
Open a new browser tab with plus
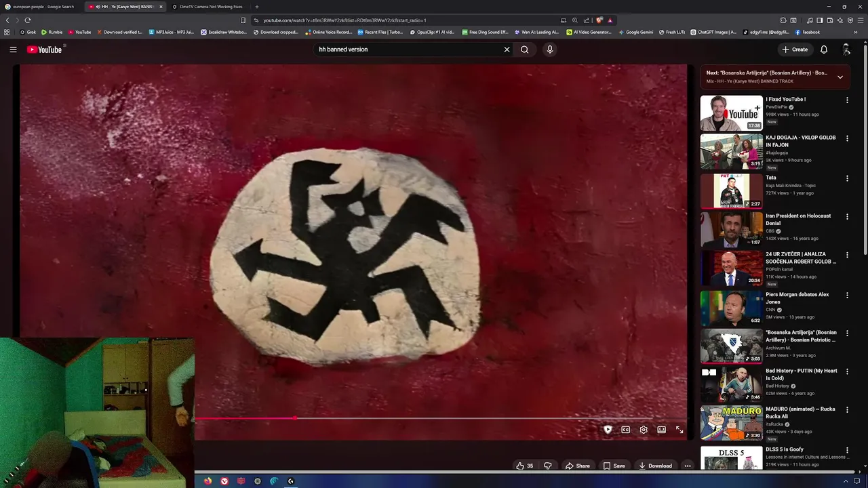(256, 6)
